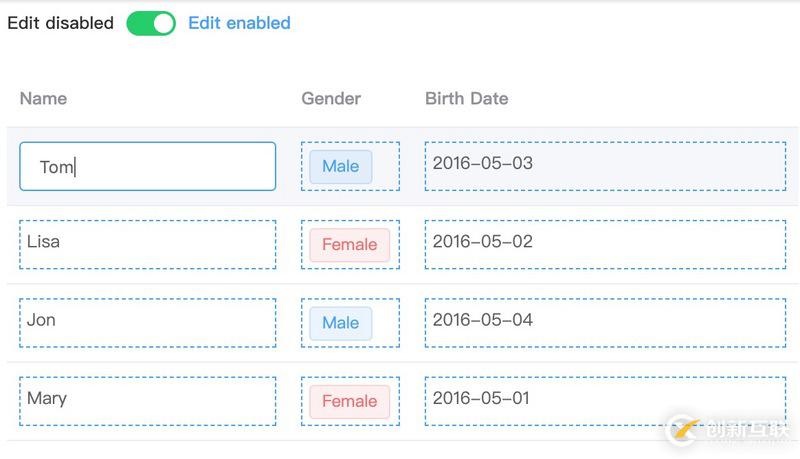Click the "Edit enabled" label
The height and width of the screenshot is (459, 800).
(x=239, y=23)
